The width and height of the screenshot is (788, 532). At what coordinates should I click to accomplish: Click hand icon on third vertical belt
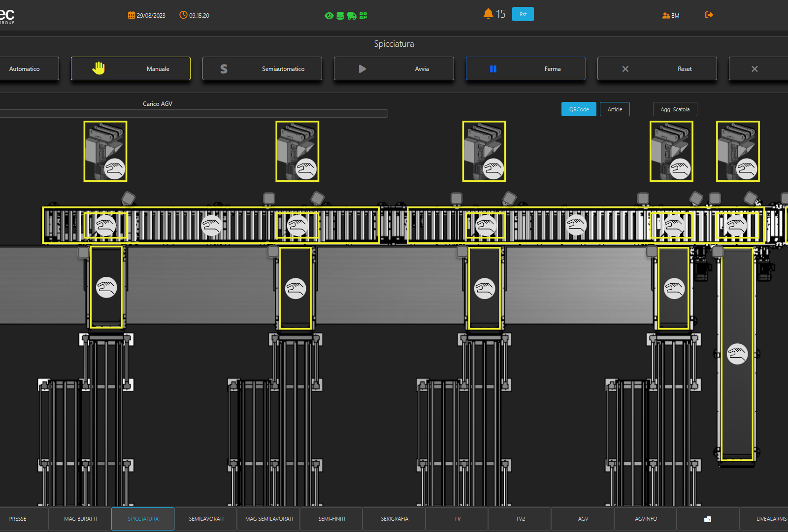pos(485,289)
